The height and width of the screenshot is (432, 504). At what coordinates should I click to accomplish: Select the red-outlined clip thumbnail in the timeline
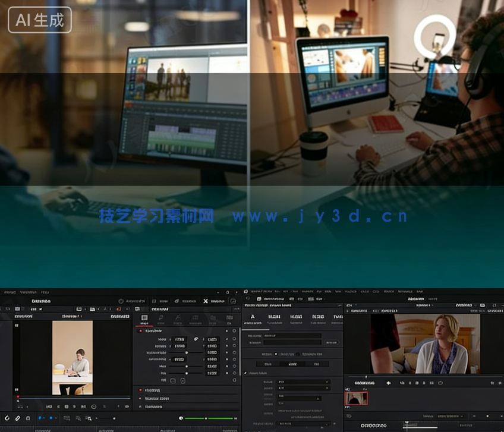coord(356,398)
